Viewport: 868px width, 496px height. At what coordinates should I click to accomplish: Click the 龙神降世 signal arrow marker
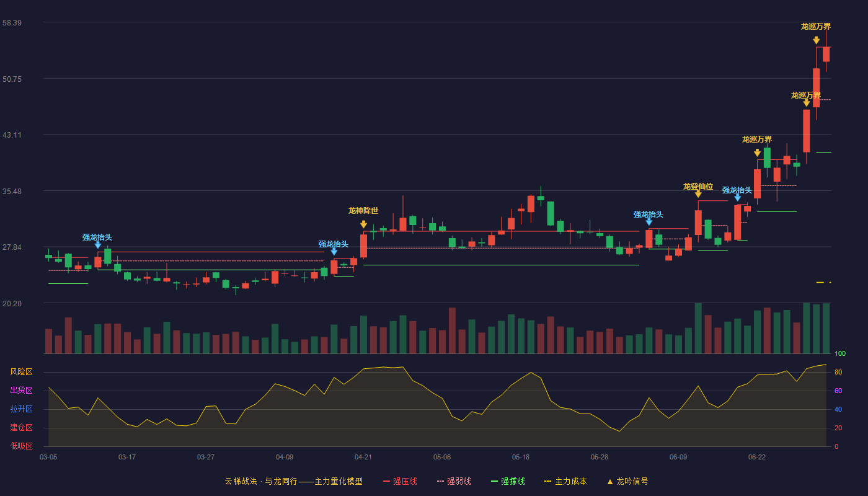click(x=363, y=224)
